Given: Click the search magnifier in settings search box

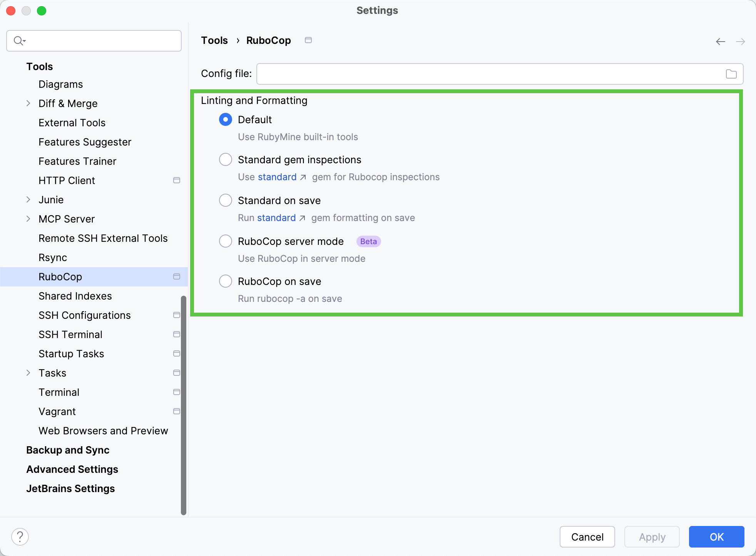Looking at the screenshot, I should (x=18, y=40).
